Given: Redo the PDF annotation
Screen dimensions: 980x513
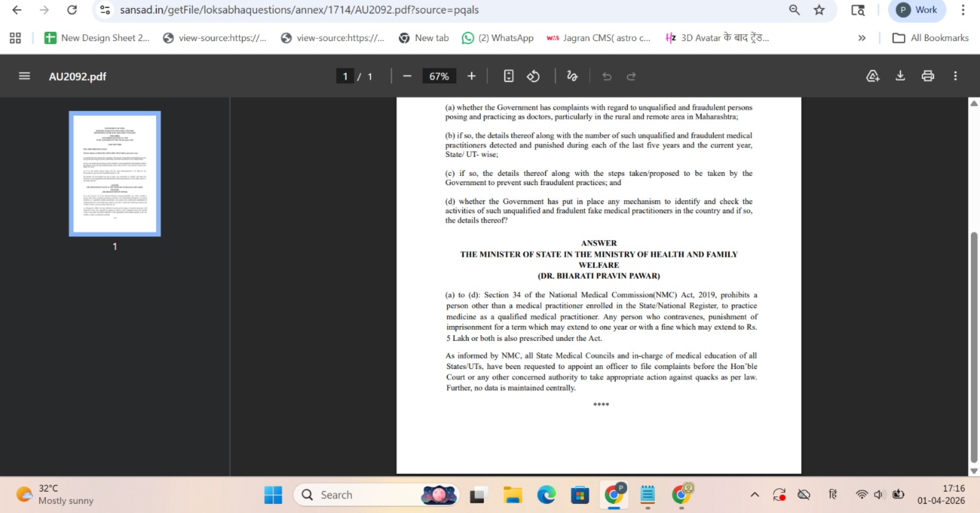Looking at the screenshot, I should click(631, 76).
